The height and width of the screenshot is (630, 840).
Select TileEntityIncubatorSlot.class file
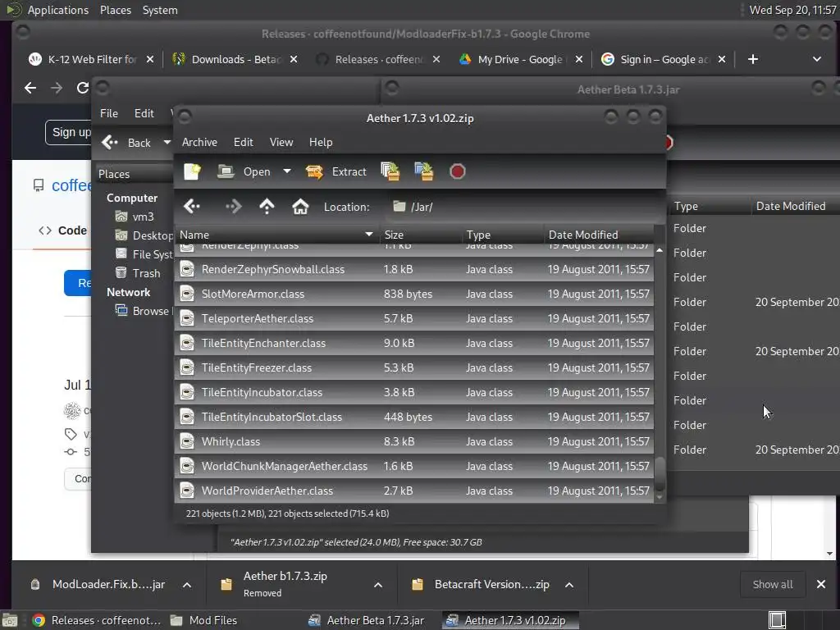pyautogui.click(x=414, y=417)
